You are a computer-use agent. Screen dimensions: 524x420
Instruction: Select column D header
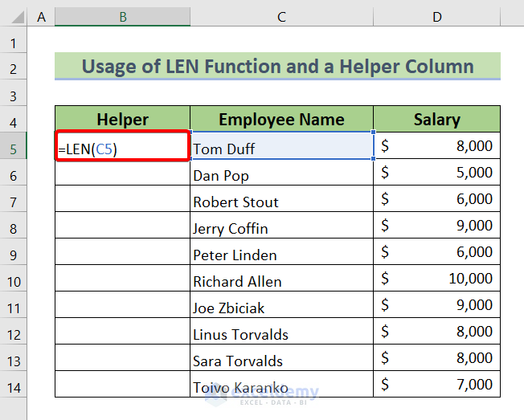pos(436,16)
